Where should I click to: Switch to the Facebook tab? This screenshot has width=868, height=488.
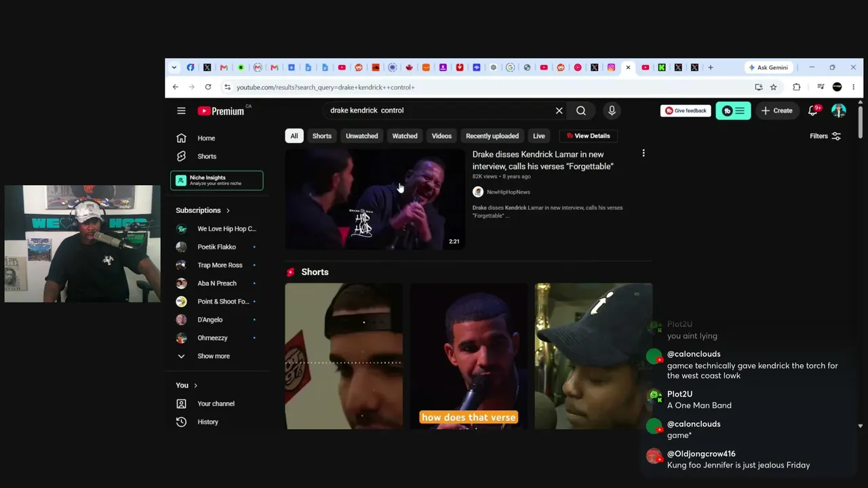coord(191,67)
